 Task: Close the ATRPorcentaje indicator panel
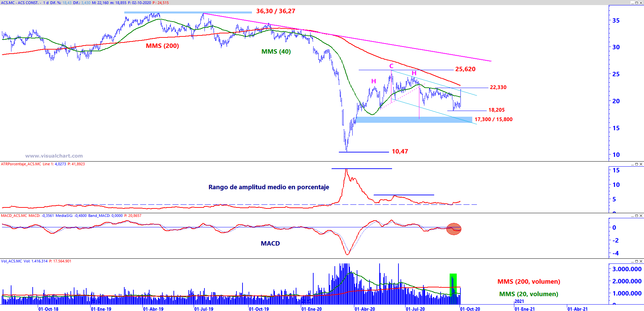[x=641, y=164]
